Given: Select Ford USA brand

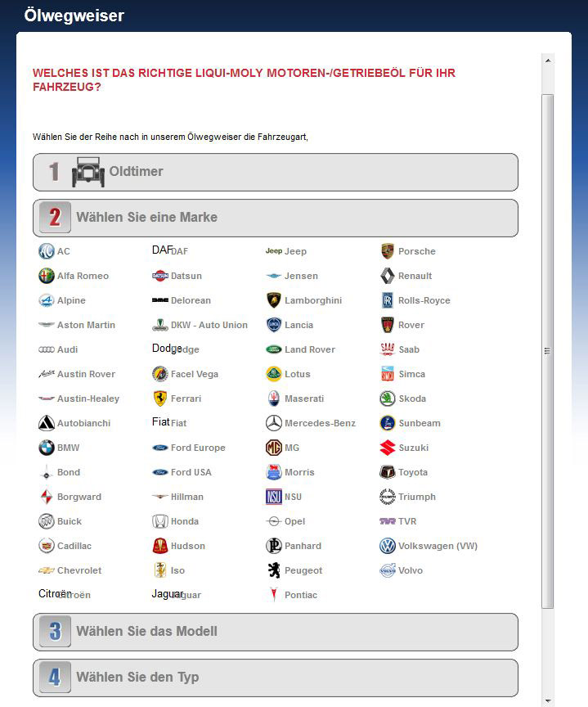Looking at the screenshot, I should click(x=191, y=472).
